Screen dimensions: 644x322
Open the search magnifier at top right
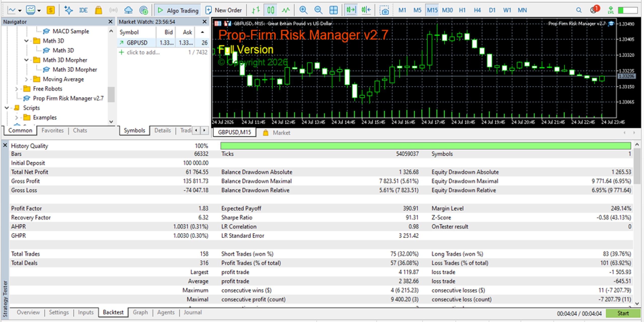579,10
